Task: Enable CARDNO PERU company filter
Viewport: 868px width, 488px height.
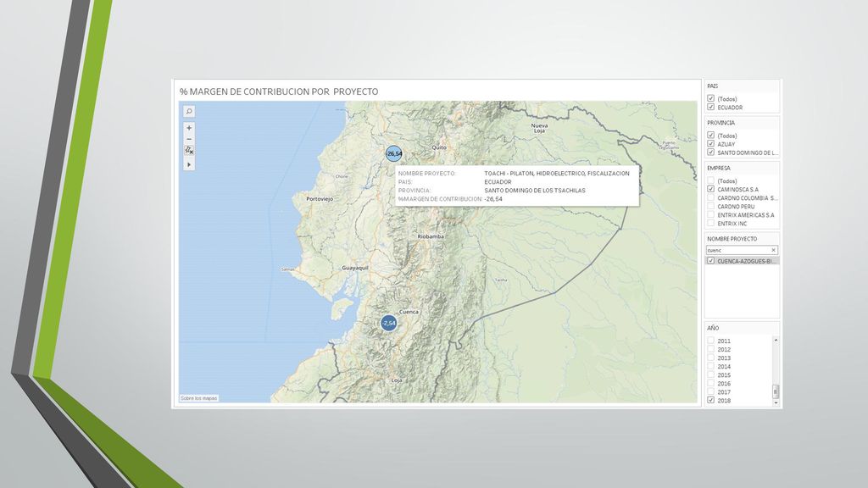Action: click(711, 206)
